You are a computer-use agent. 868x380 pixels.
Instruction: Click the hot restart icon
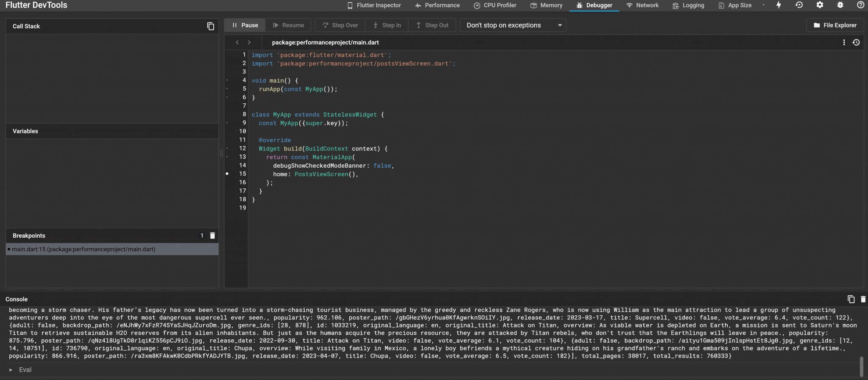799,5
